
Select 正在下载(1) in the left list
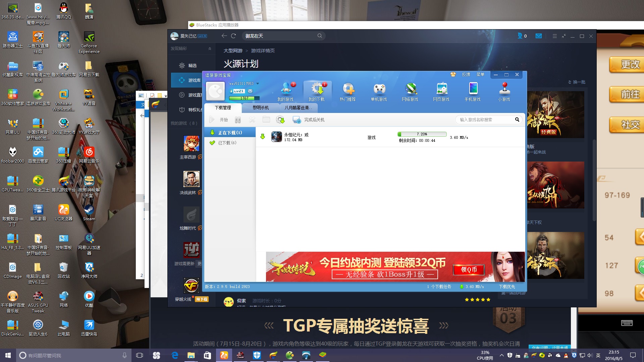pos(230,133)
